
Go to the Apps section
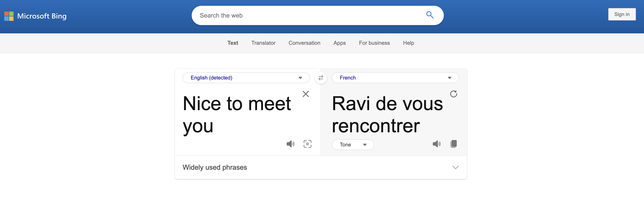tap(340, 43)
